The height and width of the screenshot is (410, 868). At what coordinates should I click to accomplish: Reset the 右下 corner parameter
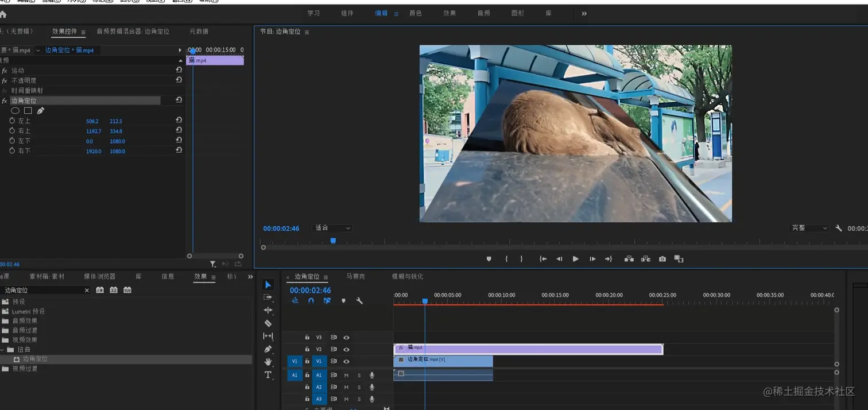[x=179, y=150]
